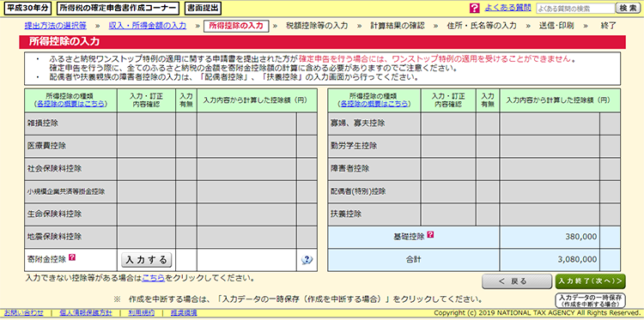644x320 pixels.
Task: Open right table 各控除の概要はこちら link
Action: click(x=374, y=104)
